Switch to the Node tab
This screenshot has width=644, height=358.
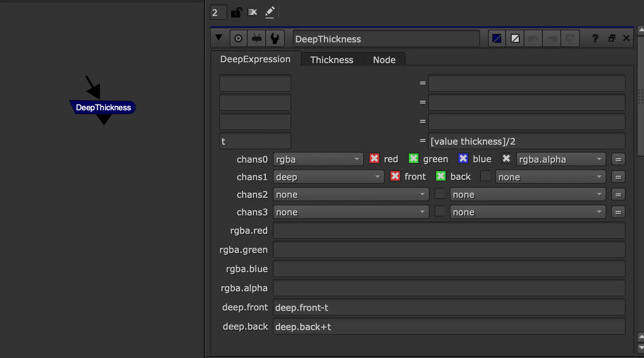coord(384,60)
